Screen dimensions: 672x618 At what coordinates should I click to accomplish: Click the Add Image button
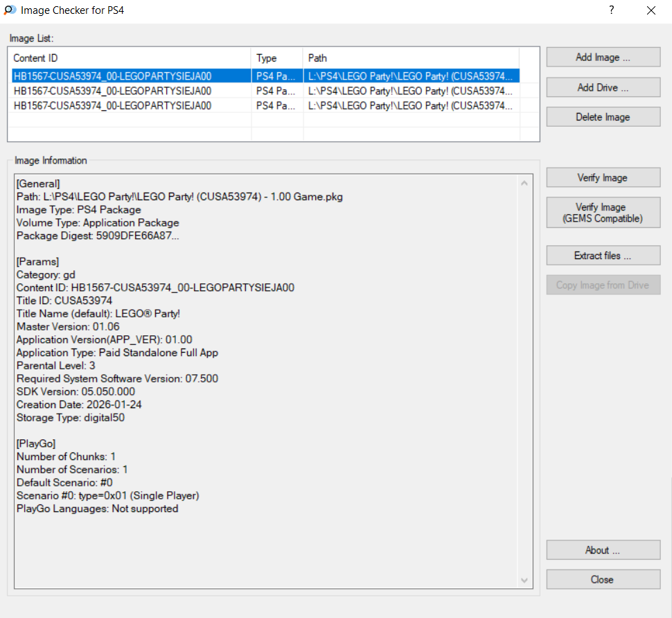coord(603,58)
